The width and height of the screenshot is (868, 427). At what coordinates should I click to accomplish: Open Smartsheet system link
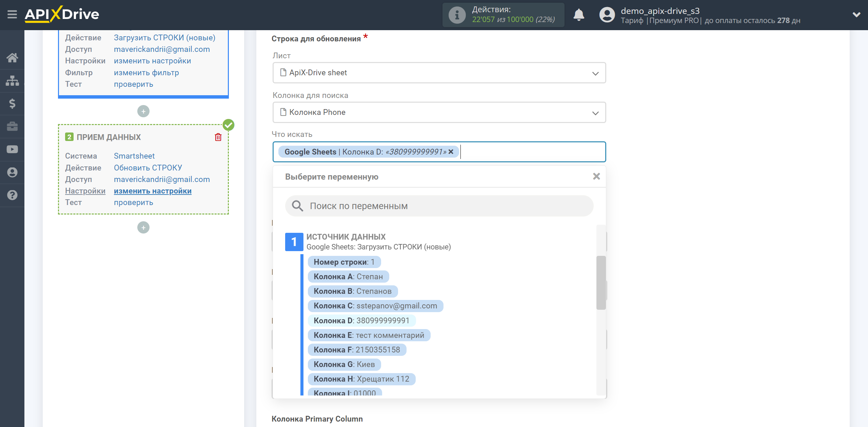(134, 156)
